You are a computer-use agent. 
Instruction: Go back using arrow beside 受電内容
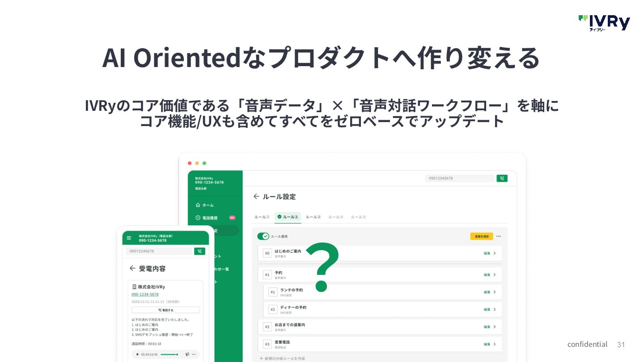tap(132, 268)
